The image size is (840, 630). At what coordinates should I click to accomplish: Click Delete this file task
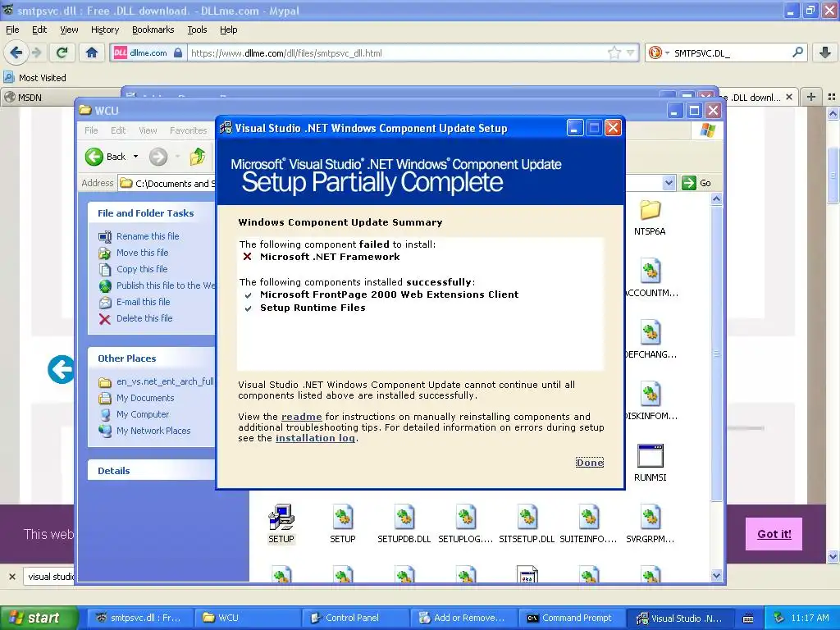pos(144,318)
